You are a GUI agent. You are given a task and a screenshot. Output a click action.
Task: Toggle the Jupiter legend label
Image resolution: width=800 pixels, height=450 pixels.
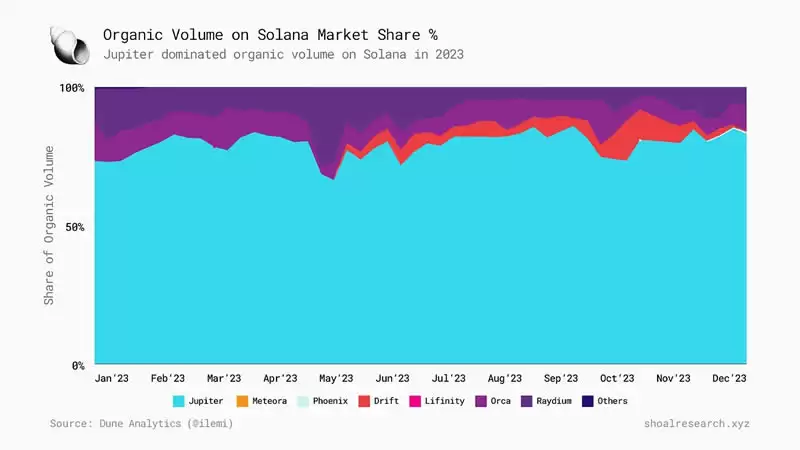click(206, 401)
